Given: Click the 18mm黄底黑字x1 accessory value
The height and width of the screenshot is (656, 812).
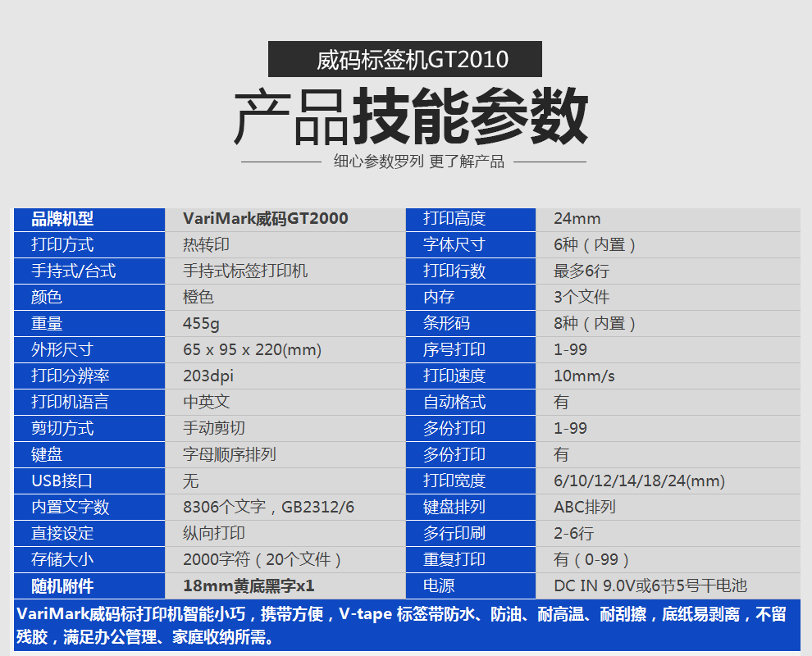Looking at the screenshot, I should click(x=249, y=586).
